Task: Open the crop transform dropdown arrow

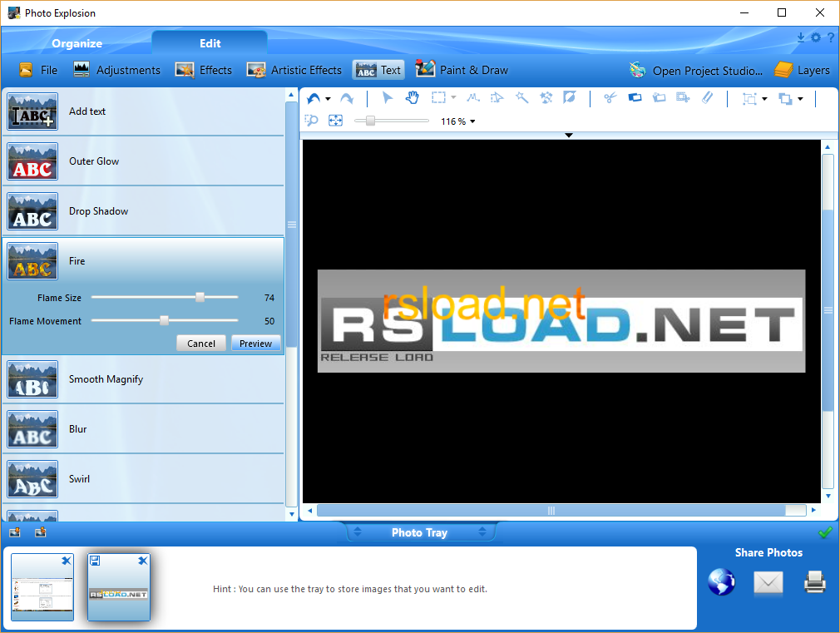Action: [x=764, y=99]
